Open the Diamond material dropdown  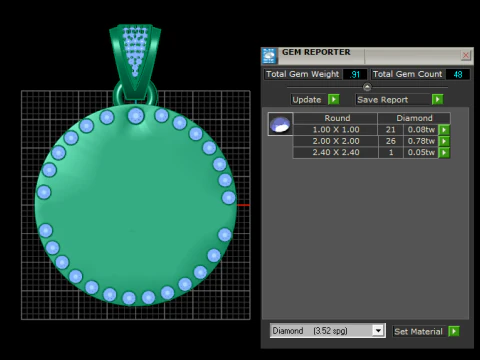(x=378, y=331)
